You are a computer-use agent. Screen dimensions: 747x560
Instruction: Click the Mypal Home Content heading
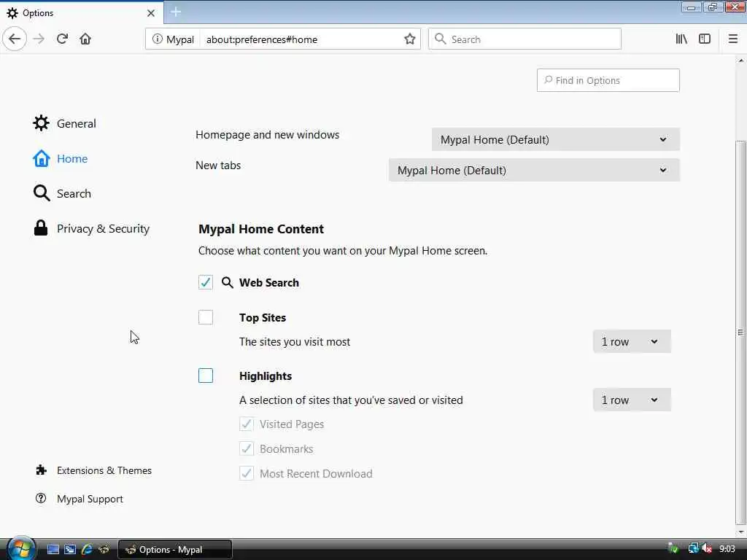pos(261,229)
